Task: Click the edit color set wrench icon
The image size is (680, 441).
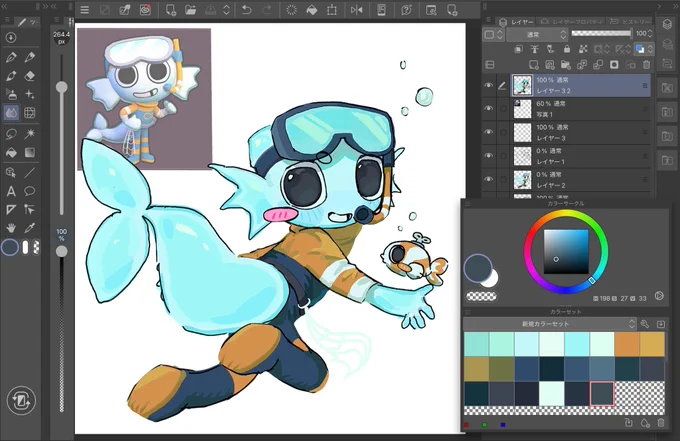Action: pos(645,324)
